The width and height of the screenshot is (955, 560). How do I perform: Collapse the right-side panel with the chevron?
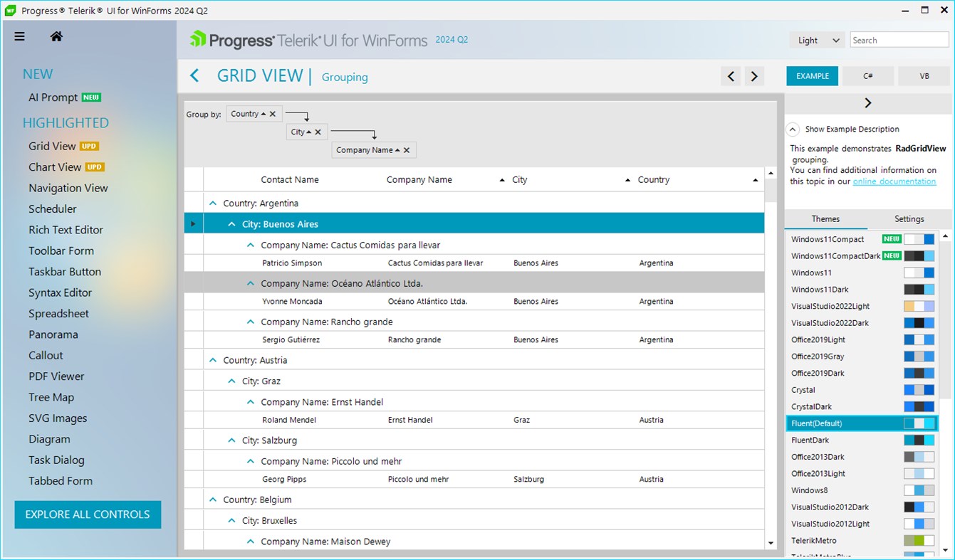pyautogui.click(x=867, y=103)
